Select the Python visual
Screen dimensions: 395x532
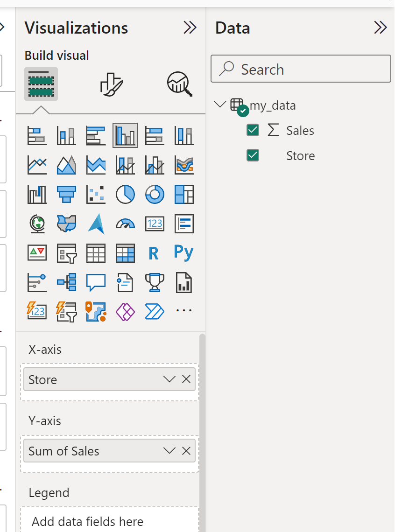183,252
